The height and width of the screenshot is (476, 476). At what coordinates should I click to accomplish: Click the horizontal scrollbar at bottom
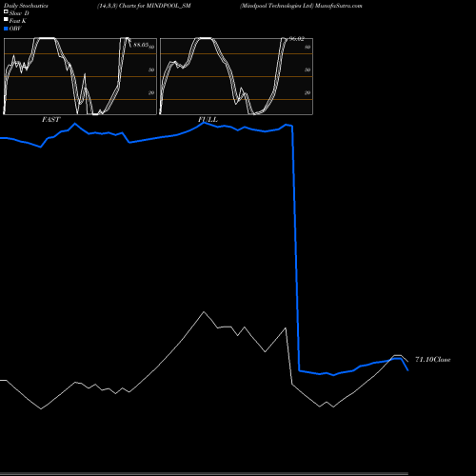coord(204,473)
